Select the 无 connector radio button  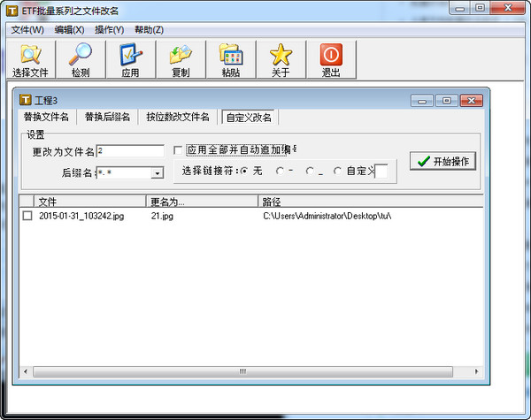[245, 171]
